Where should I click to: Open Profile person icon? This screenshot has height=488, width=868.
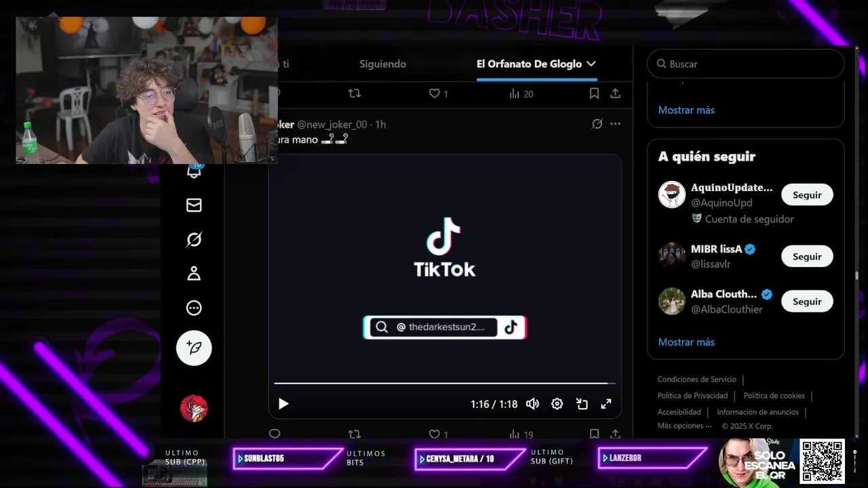coord(194,273)
